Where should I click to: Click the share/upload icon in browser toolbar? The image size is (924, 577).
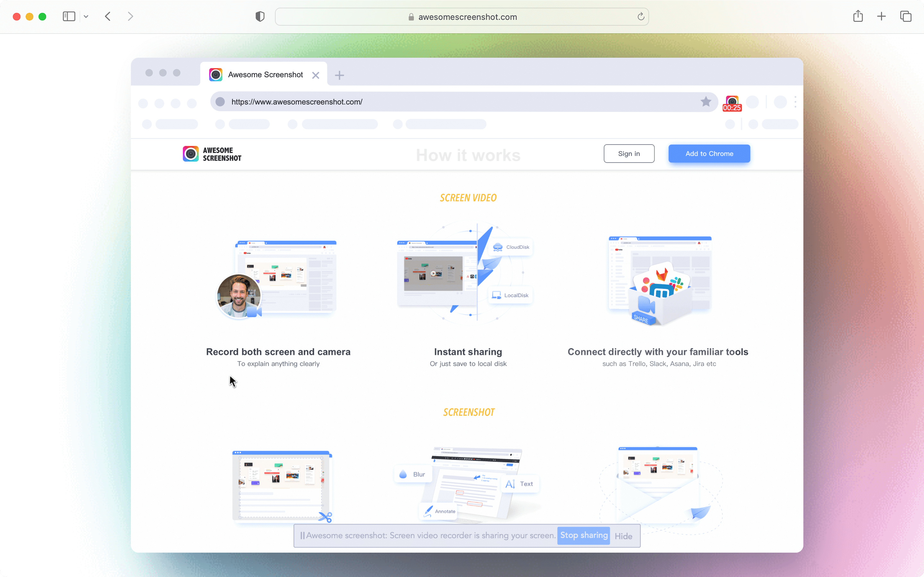click(x=858, y=16)
